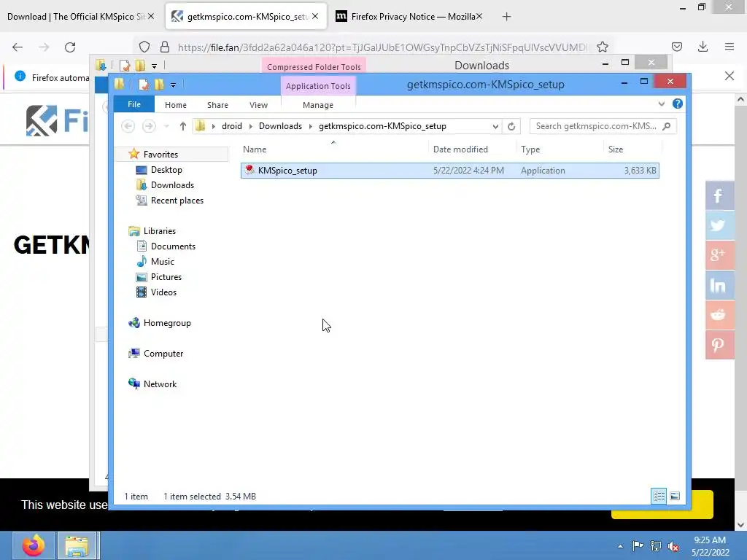Go forward in Explorer navigation
Screen dimensions: 747x560
pyautogui.click(x=149, y=126)
